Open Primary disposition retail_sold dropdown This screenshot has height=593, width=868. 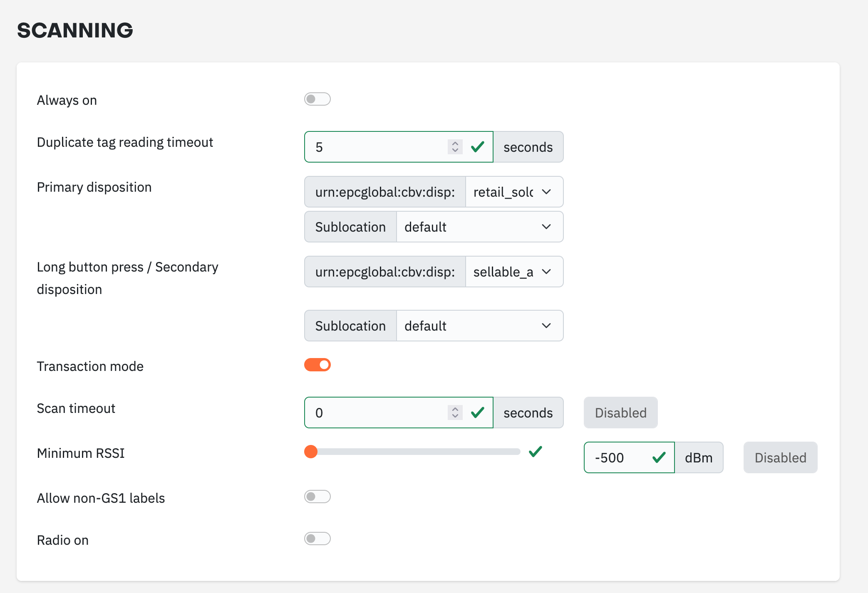[514, 192]
